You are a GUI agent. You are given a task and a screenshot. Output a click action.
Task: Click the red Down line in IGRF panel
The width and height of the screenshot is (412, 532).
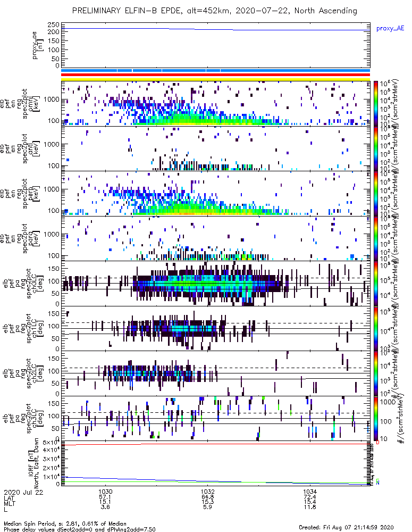pyautogui.click(x=216, y=444)
